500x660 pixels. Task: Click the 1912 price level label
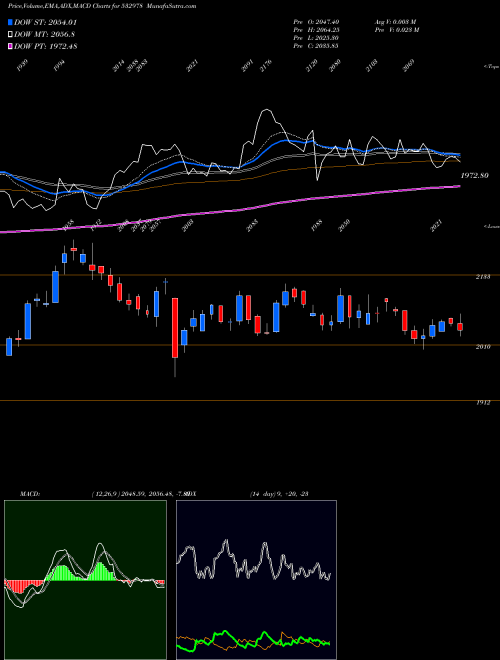pos(483,403)
